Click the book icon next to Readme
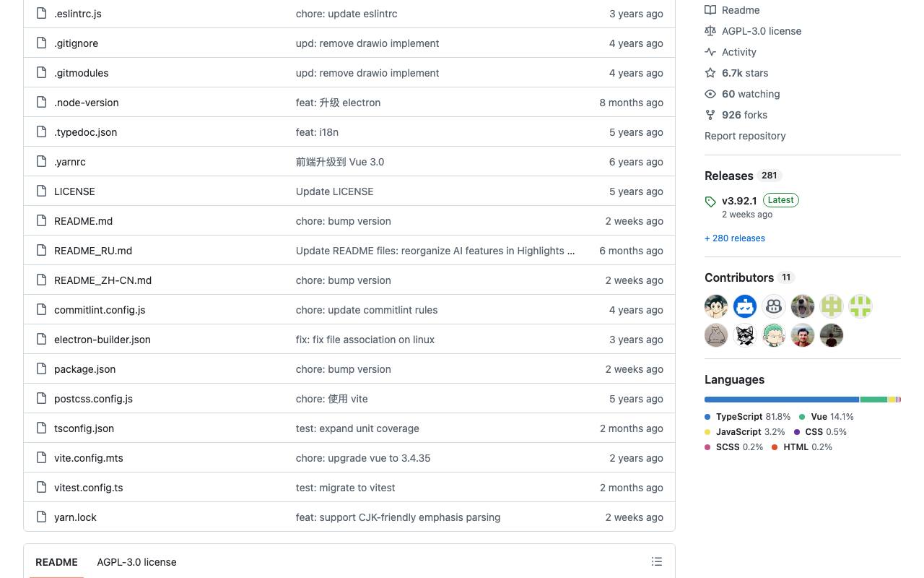Image resolution: width=924 pixels, height=578 pixels. pos(710,10)
